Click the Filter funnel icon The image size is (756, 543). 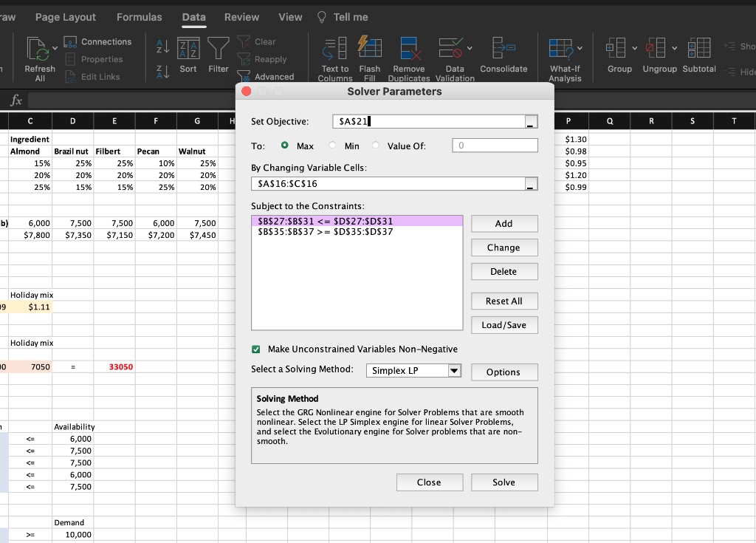point(218,49)
